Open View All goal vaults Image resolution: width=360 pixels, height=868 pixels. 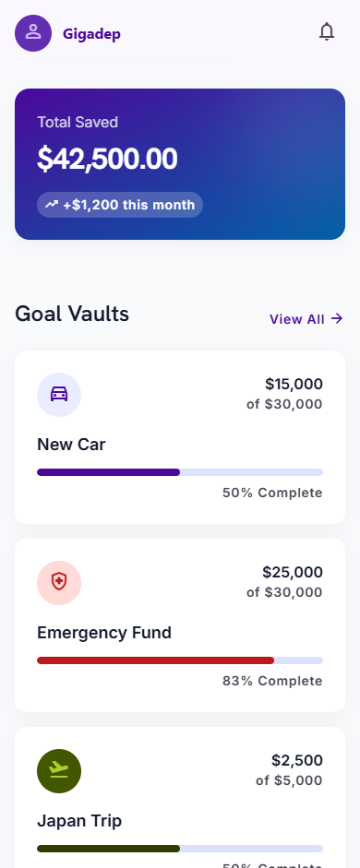tap(306, 319)
